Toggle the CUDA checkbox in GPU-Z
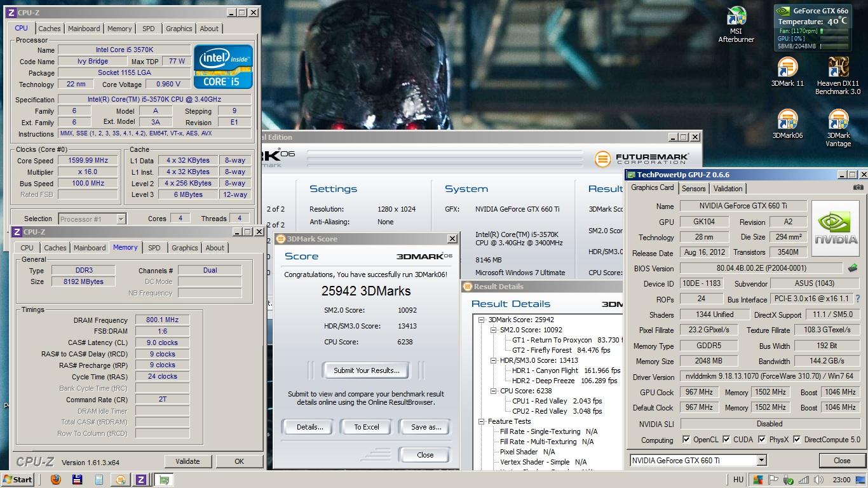This screenshot has height=488, width=868. 726,440
